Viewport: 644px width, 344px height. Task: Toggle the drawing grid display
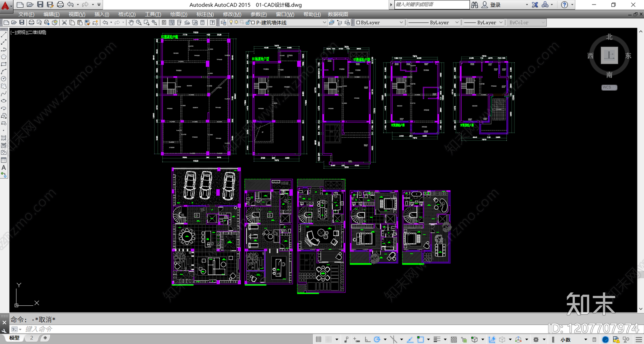pyautogui.click(x=319, y=340)
